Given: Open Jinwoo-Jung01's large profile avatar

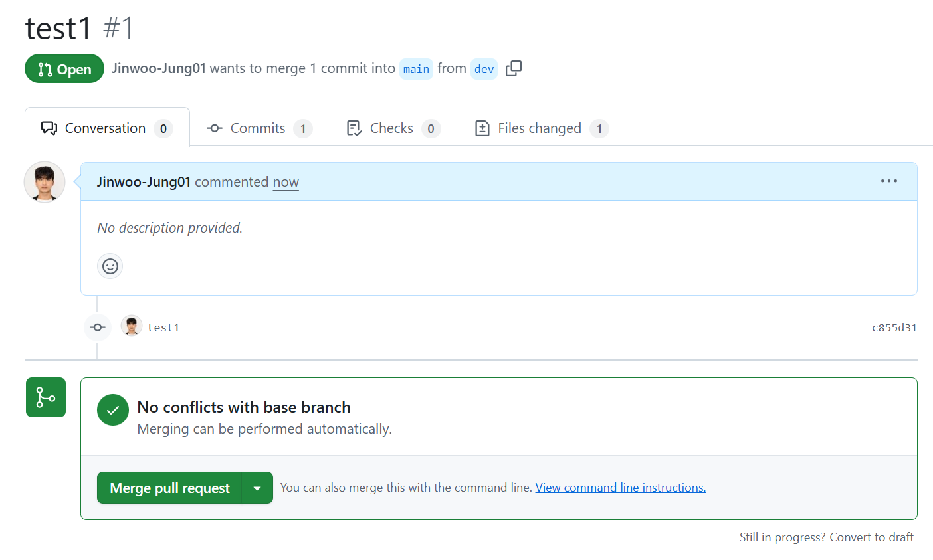Looking at the screenshot, I should coord(45,181).
